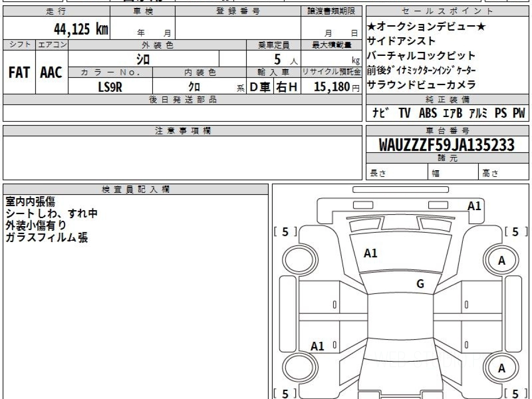532x399 pixels.
Task: Select the 純正装備 header
Action: pos(447,99)
